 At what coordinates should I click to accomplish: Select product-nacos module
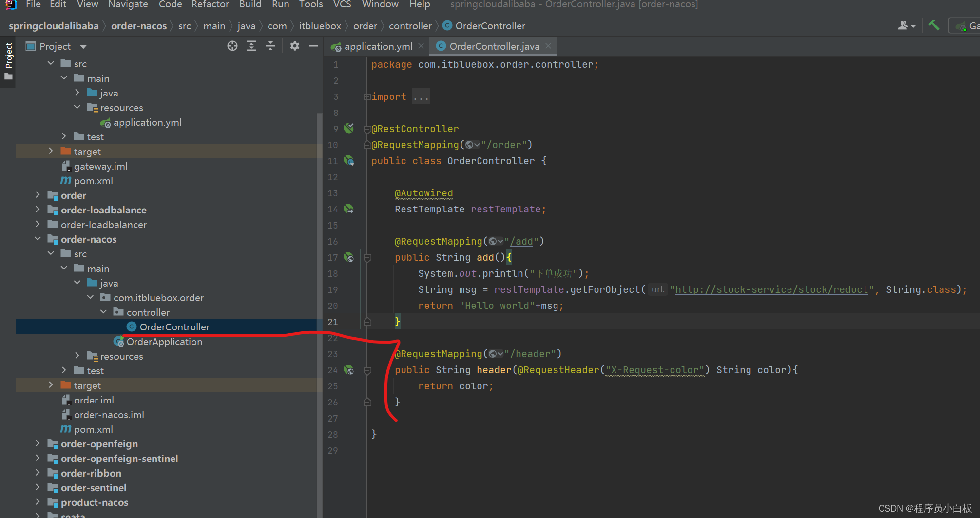pyautogui.click(x=95, y=502)
